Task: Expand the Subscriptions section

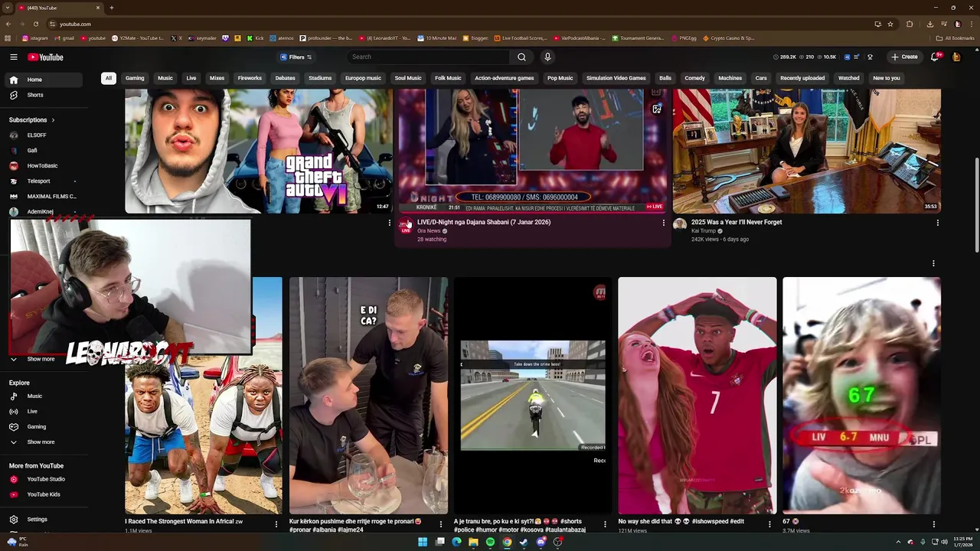Action: pyautogui.click(x=31, y=119)
